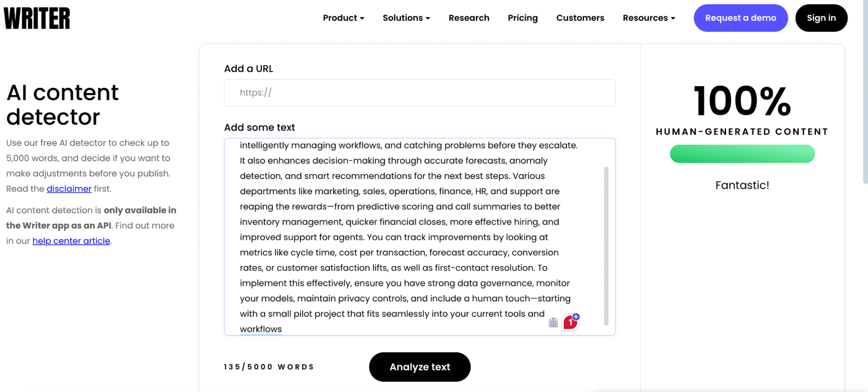The height and width of the screenshot is (392, 868).
Task: Click the red suggestion counter badge
Action: tap(570, 323)
